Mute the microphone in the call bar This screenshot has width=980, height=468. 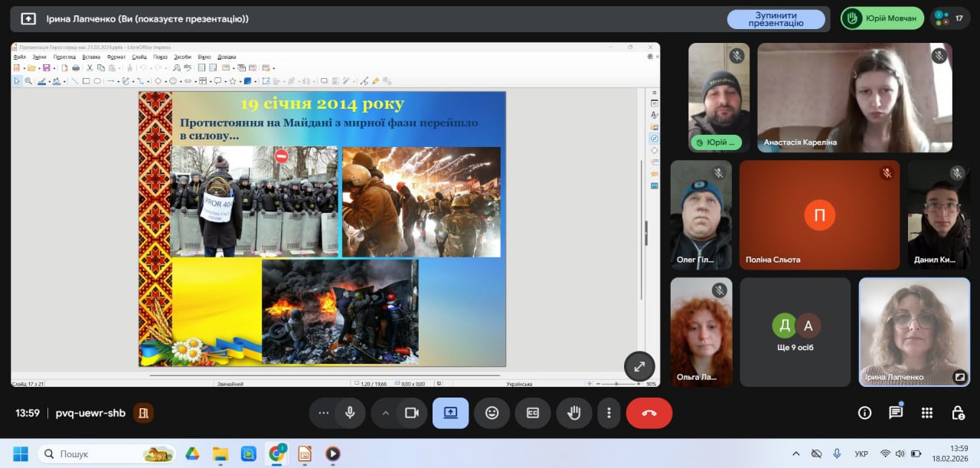pyautogui.click(x=350, y=413)
